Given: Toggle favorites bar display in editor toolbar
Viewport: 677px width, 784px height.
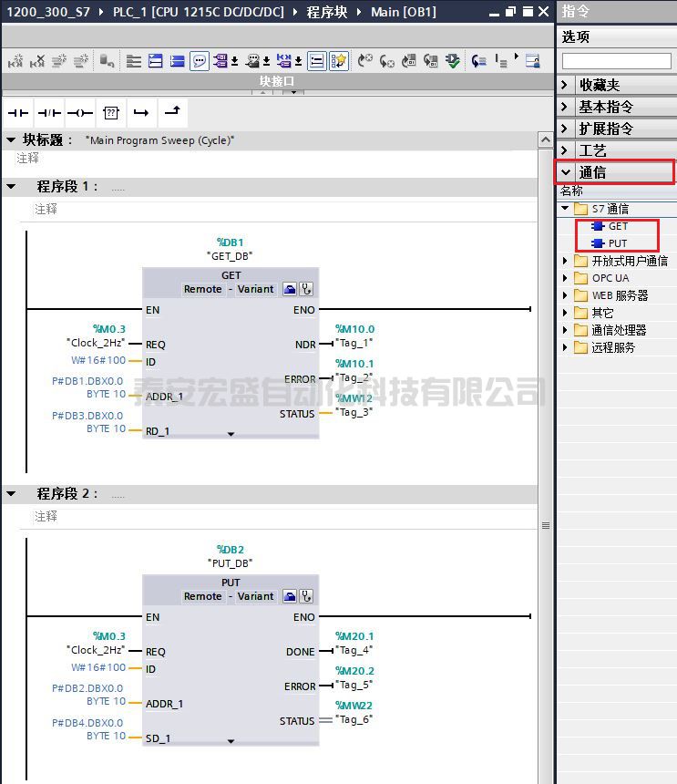Looking at the screenshot, I should (x=338, y=61).
